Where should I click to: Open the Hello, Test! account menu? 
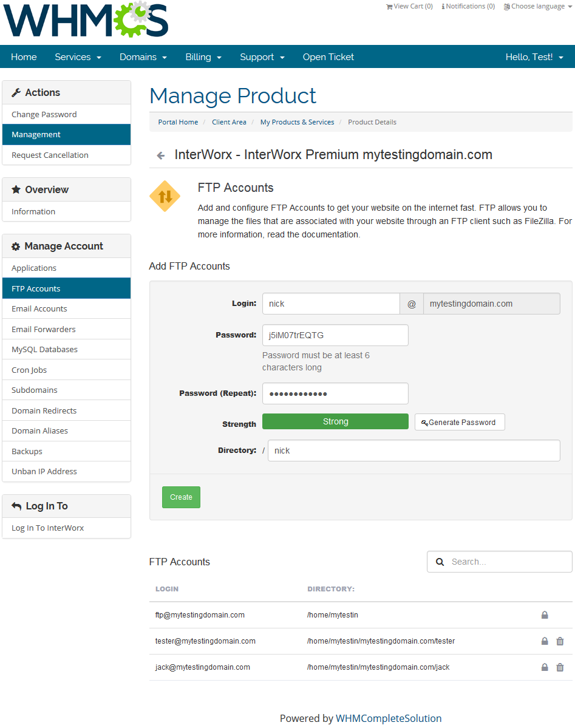point(534,56)
